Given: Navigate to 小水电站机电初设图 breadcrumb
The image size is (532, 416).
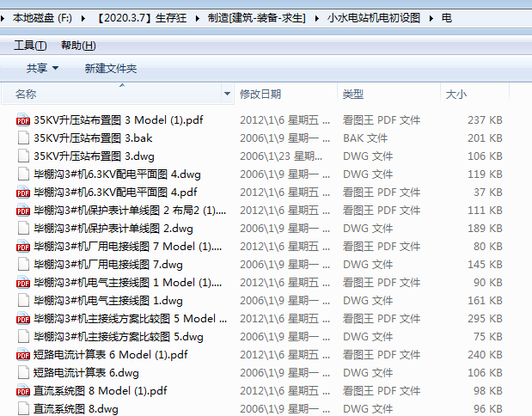Looking at the screenshot, I should (374, 18).
